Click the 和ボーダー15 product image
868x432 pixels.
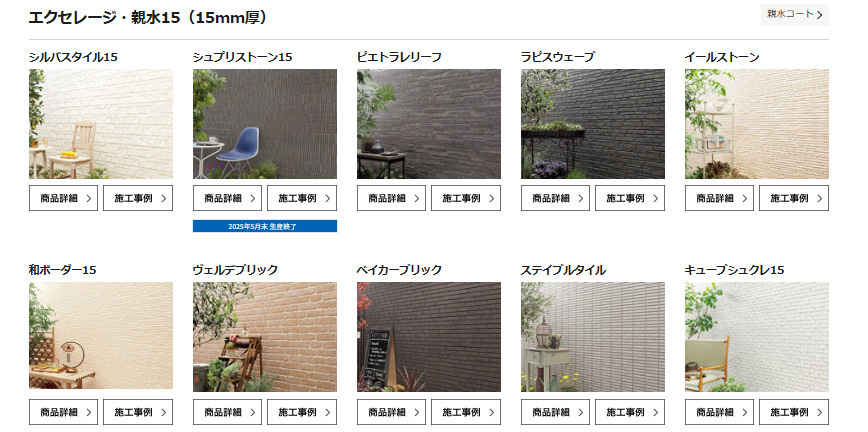[x=101, y=336]
